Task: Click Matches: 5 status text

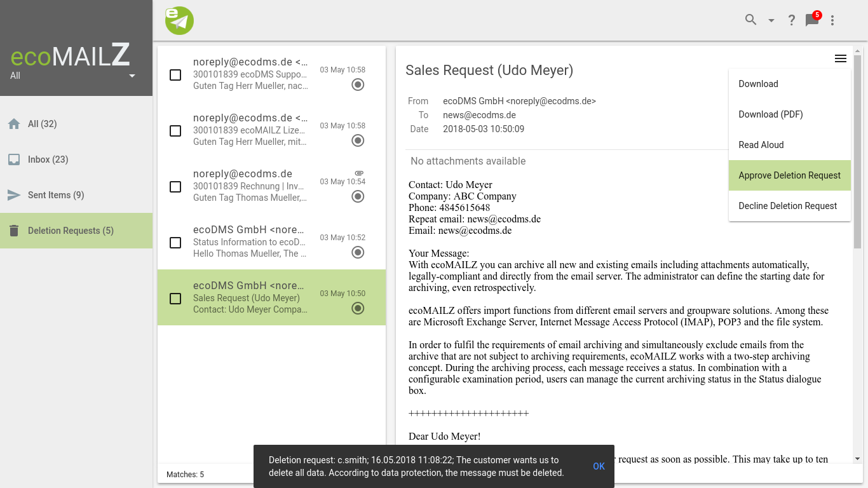Action: pos(185,475)
